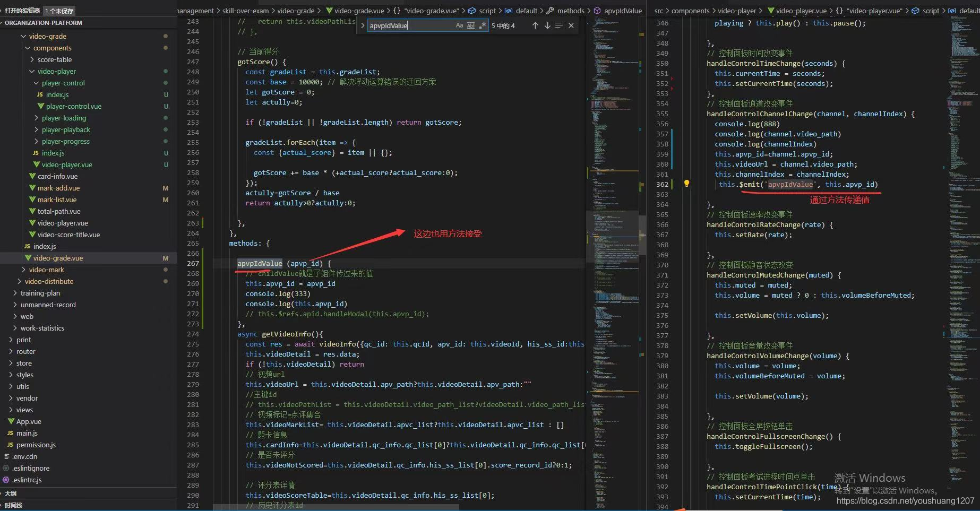Click line number 362 in right editor
The width and height of the screenshot is (980, 511).
point(662,184)
